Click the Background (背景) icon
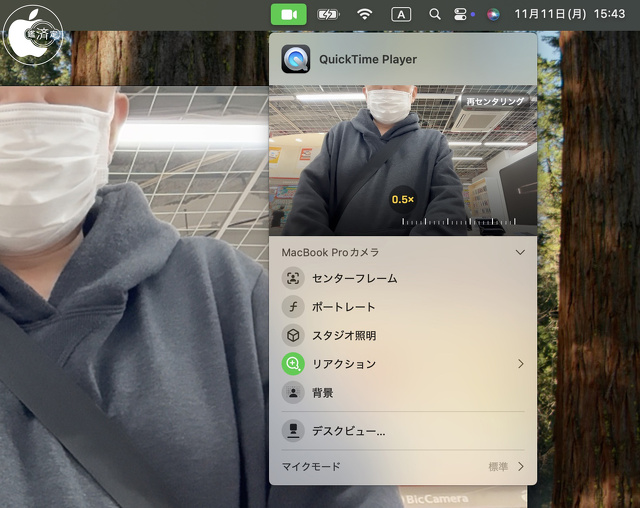The width and height of the screenshot is (640, 508). (x=294, y=393)
